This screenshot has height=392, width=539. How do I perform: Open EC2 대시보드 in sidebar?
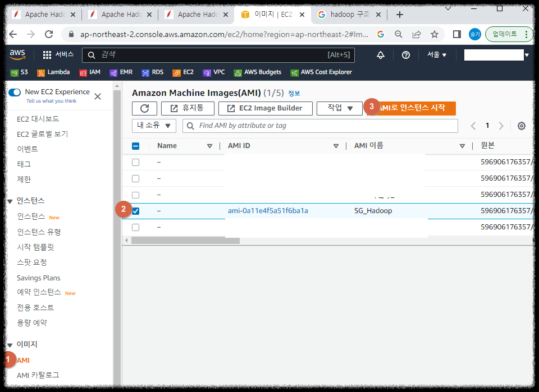click(x=38, y=119)
